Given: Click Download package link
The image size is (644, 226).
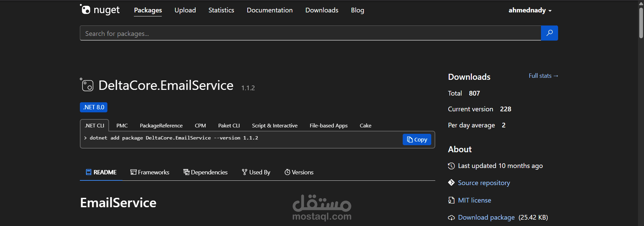Looking at the screenshot, I should 486,217.
